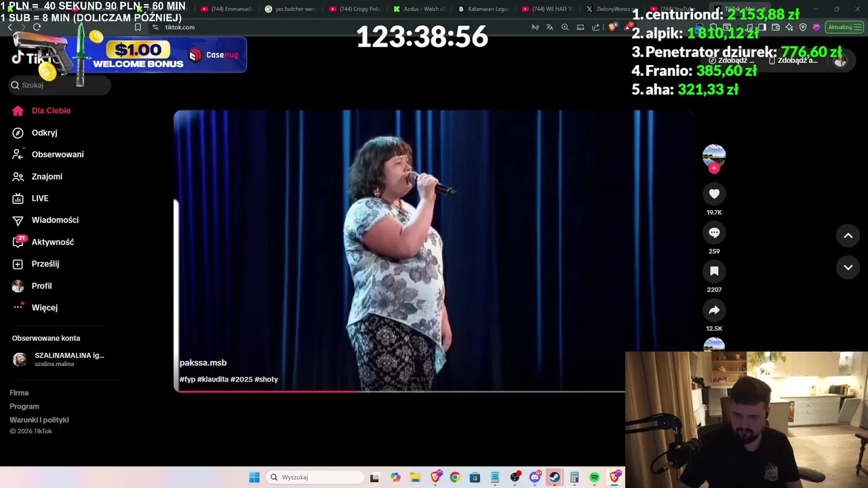Go to the next video with down chevron
Viewport: 868px width, 488px height.
[848, 267]
